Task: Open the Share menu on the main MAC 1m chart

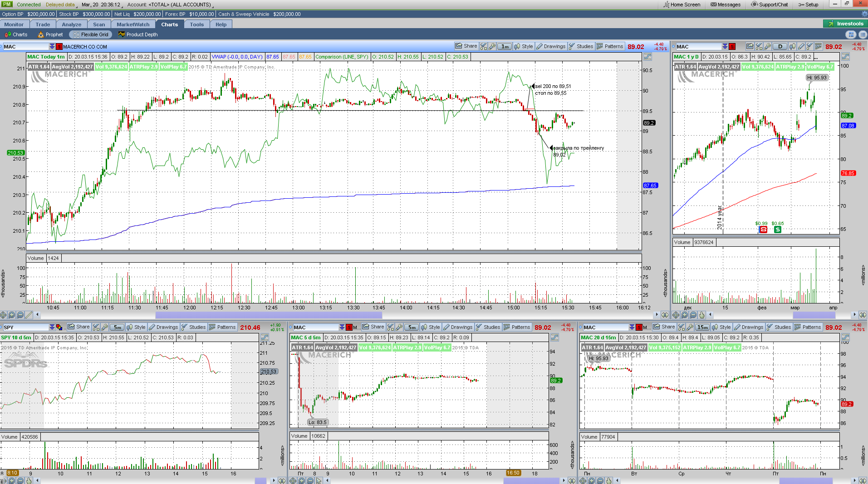Action: [466, 46]
